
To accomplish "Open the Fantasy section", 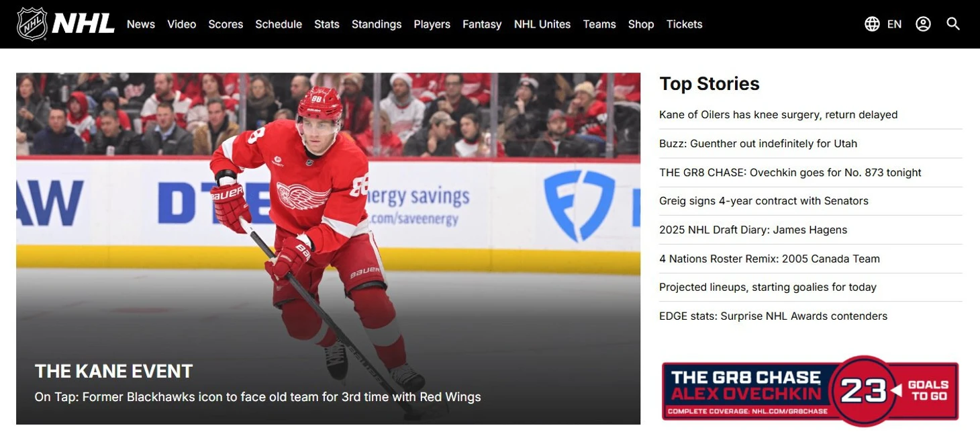I will 482,24.
